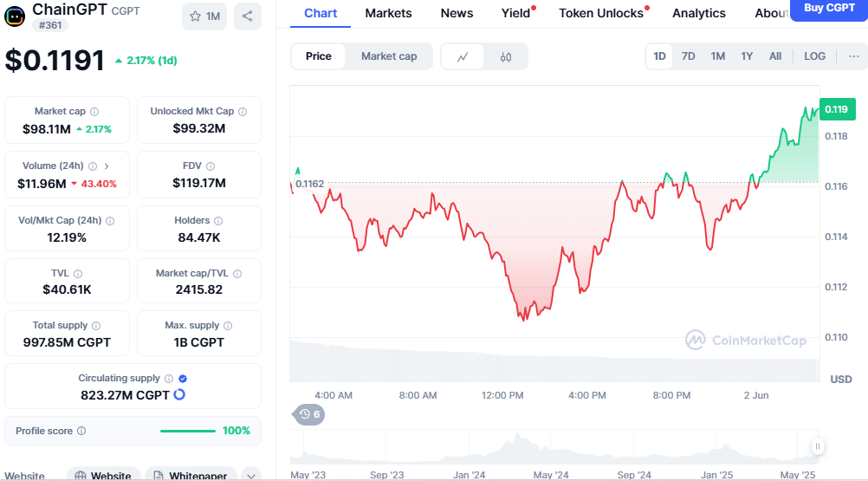Screen dimensions: 868x481
Task: Switch to candlestick chart view icon
Action: (x=506, y=56)
